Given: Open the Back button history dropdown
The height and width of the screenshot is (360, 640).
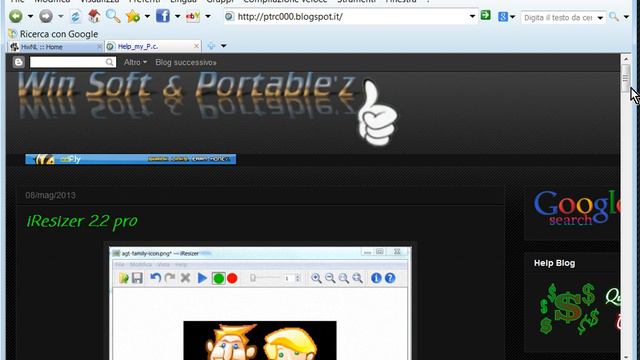Looking at the screenshot, I should pos(30,16).
